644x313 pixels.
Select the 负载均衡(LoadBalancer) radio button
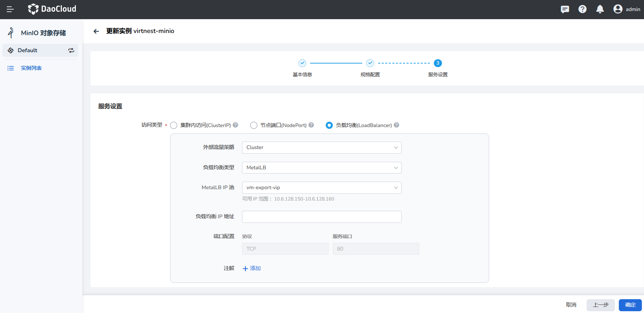point(329,125)
